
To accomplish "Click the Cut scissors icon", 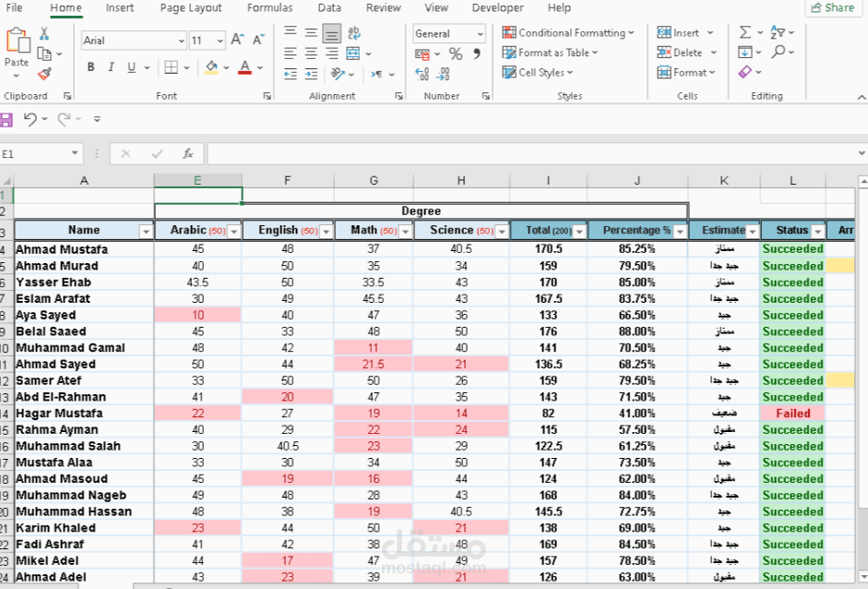I will (44, 33).
